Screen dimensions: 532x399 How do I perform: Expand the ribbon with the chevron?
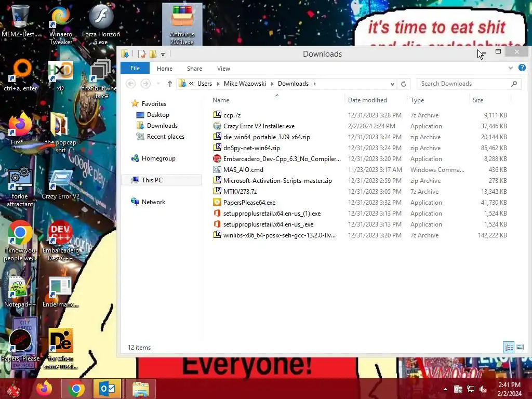(x=510, y=68)
